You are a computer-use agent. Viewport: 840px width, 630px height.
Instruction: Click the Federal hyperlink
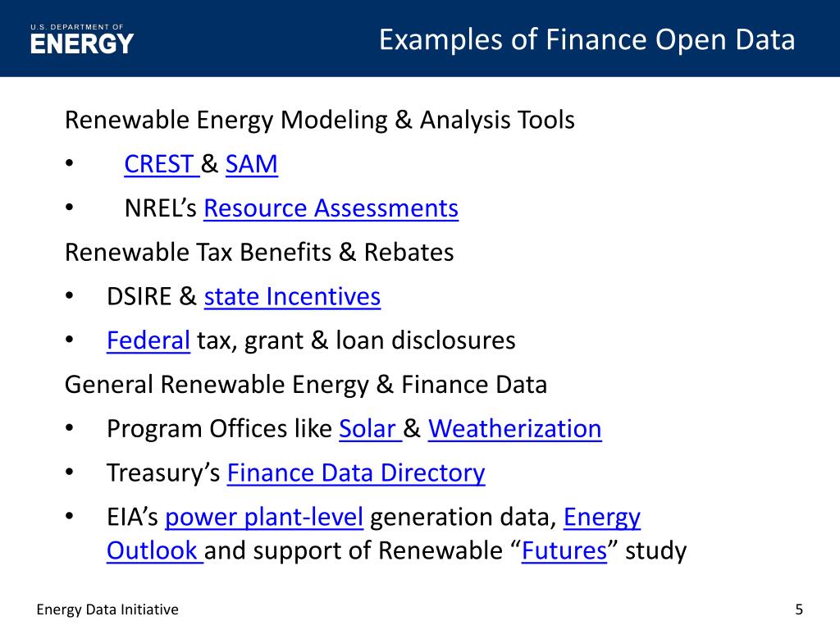coord(148,340)
